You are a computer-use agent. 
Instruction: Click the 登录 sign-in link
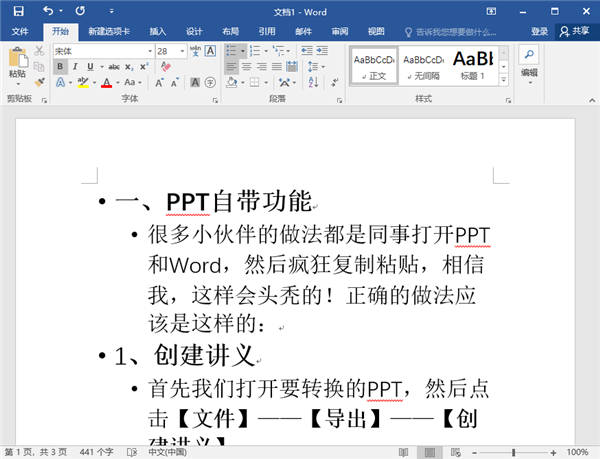pyautogui.click(x=540, y=31)
